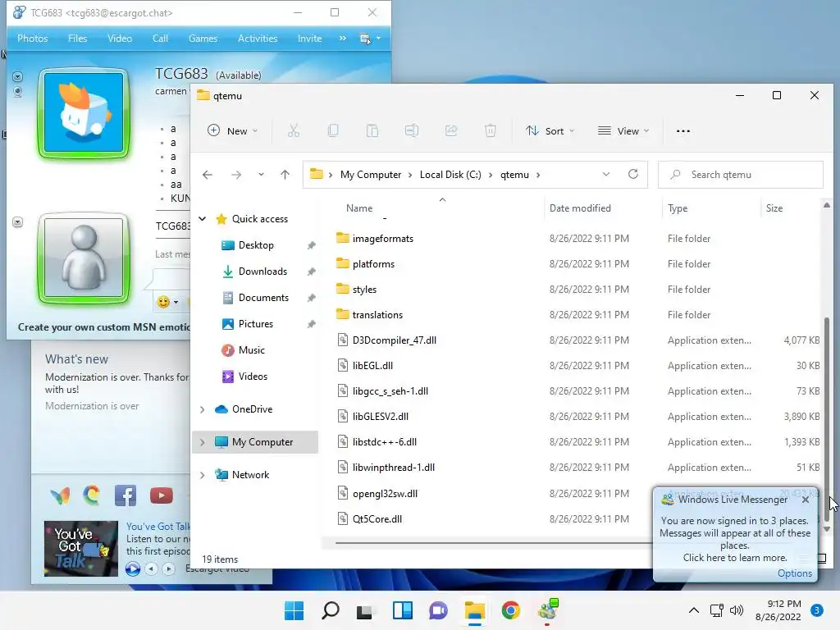Click My Computer breadcrumb in address bar
The image size is (840, 630).
tap(371, 175)
